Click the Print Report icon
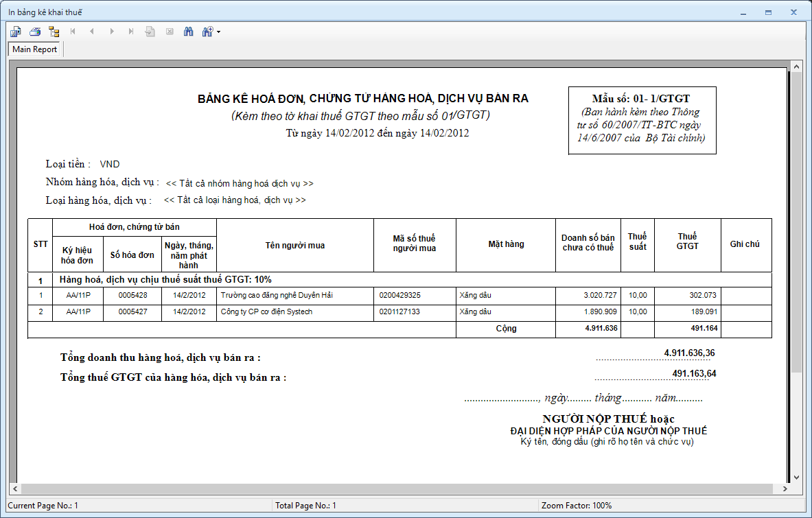Screen dimensions: 812x518 tap(35, 32)
